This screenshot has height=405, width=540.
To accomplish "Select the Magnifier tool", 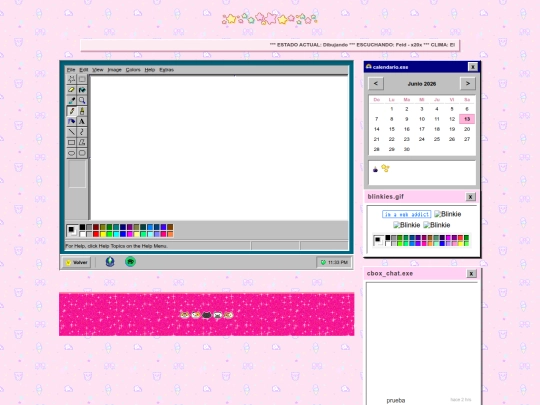I will 82,101.
